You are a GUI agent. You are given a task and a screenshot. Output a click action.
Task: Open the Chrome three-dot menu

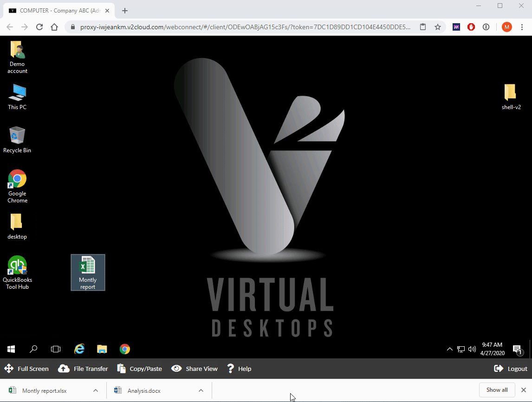[522, 27]
